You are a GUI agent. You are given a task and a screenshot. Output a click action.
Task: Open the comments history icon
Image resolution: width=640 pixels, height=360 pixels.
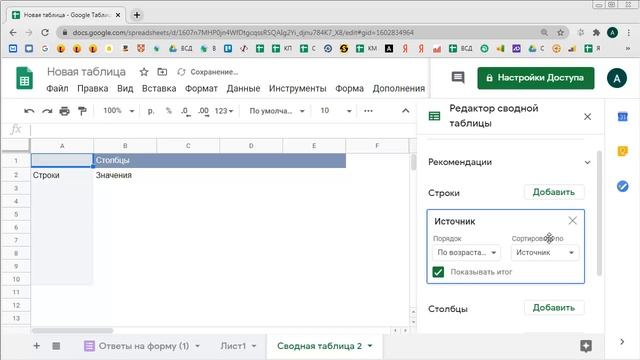pos(458,78)
